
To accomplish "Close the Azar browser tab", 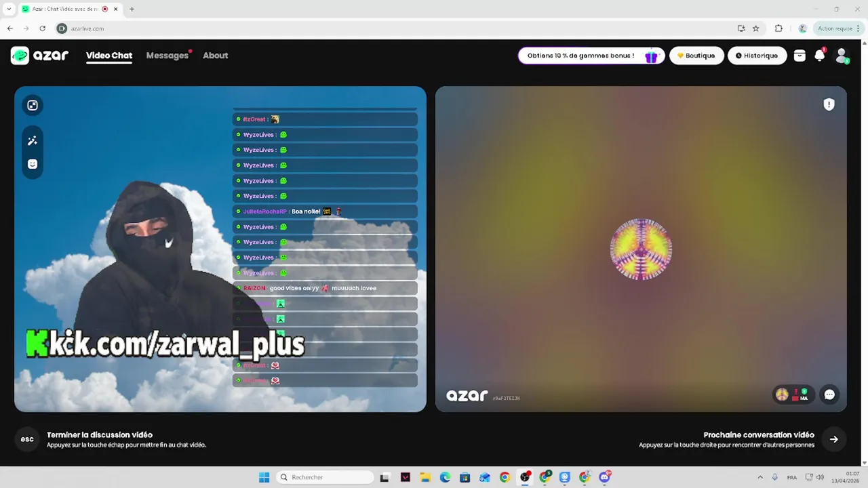I will (x=116, y=9).
